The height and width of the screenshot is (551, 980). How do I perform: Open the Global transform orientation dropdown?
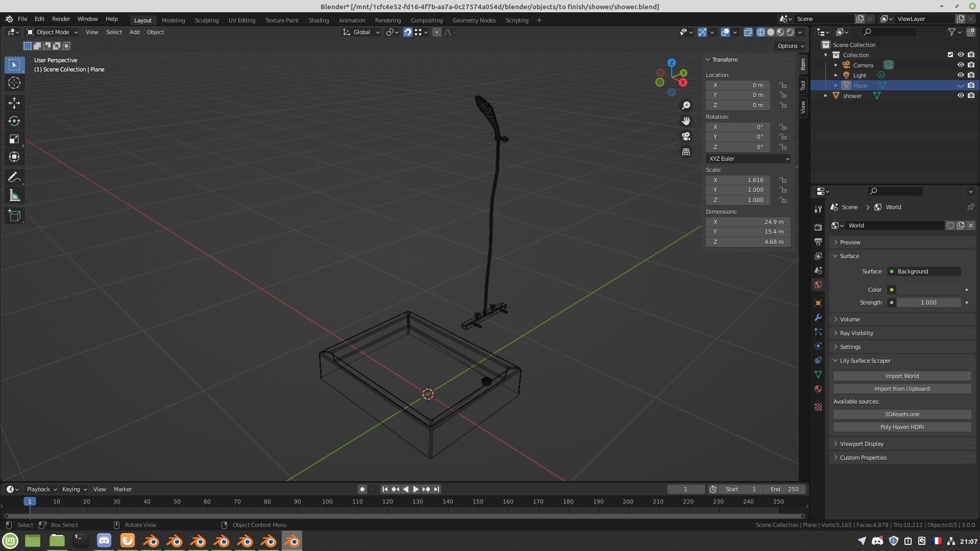[x=361, y=32]
